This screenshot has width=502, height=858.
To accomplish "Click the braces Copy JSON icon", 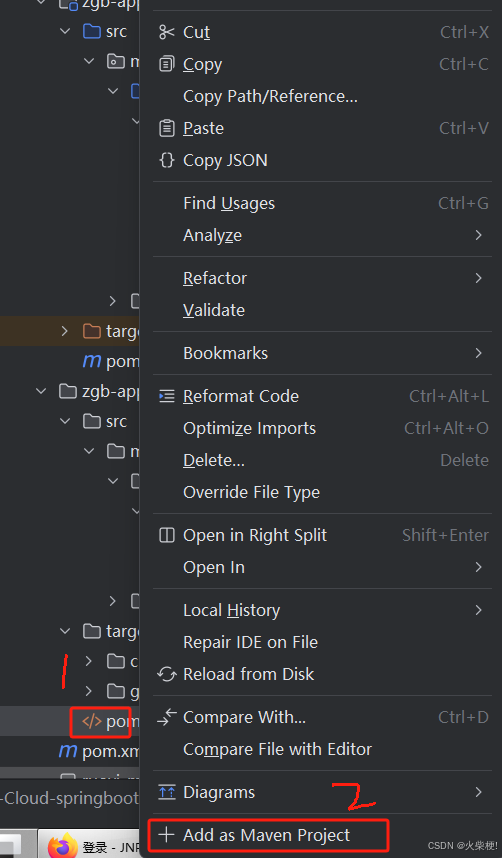I will coord(166,160).
